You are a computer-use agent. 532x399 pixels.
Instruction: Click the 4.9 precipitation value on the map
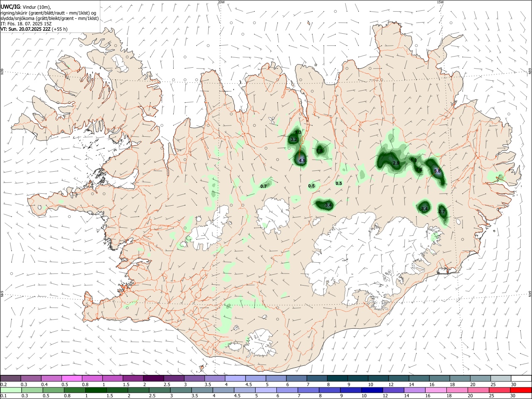coord(302,160)
